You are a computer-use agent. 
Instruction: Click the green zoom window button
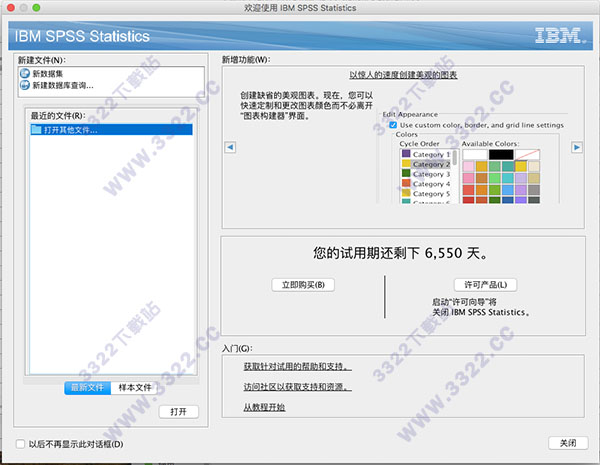[x=36, y=7]
